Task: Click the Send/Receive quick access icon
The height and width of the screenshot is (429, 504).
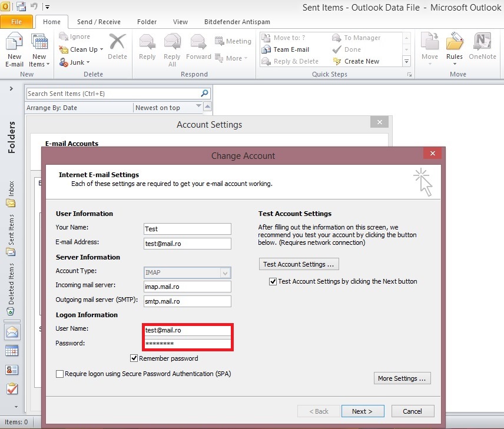Action: tap(21, 6)
